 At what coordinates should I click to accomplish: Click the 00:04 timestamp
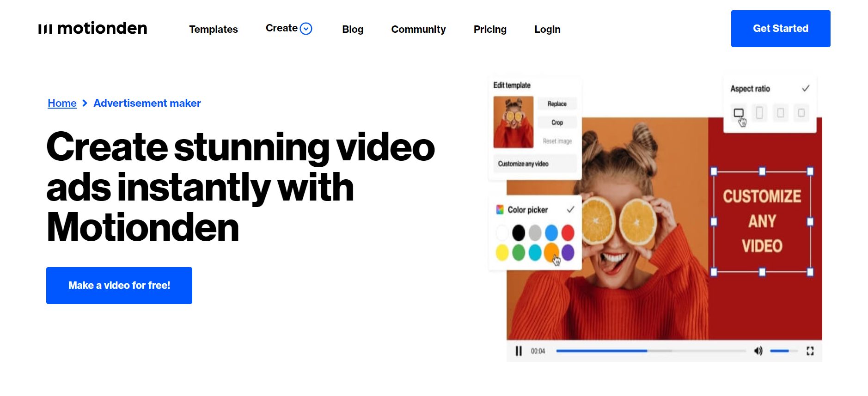tap(538, 351)
